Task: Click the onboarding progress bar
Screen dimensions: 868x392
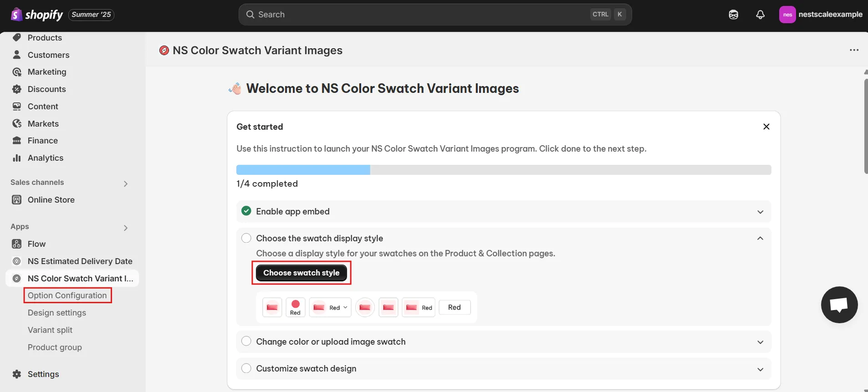Action: pos(504,170)
